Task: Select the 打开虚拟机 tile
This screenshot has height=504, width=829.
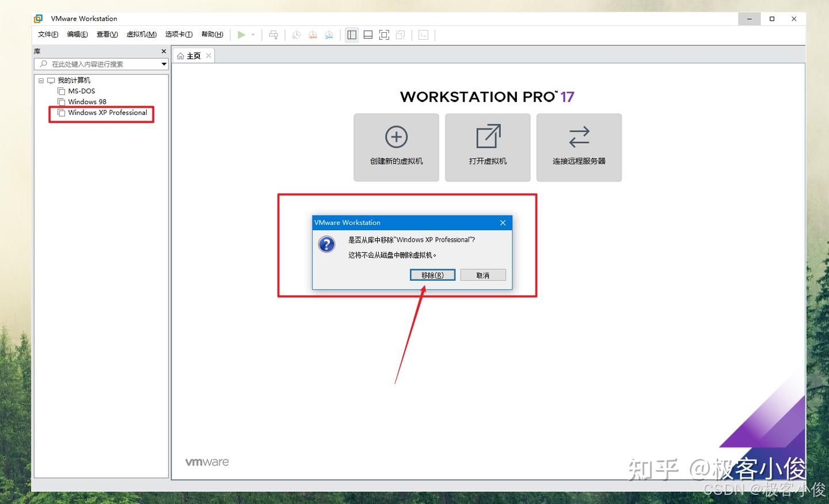Action: point(487,147)
